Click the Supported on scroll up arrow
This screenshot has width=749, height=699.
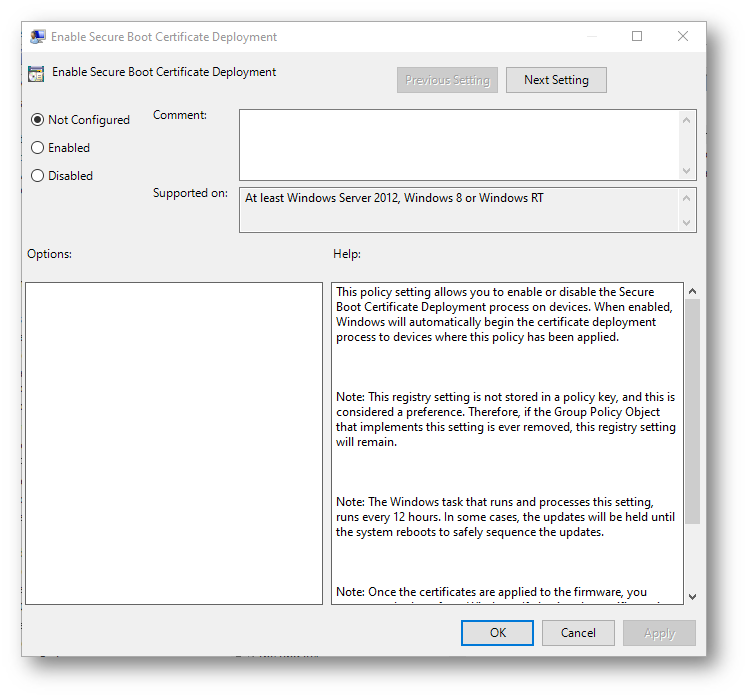click(686, 198)
